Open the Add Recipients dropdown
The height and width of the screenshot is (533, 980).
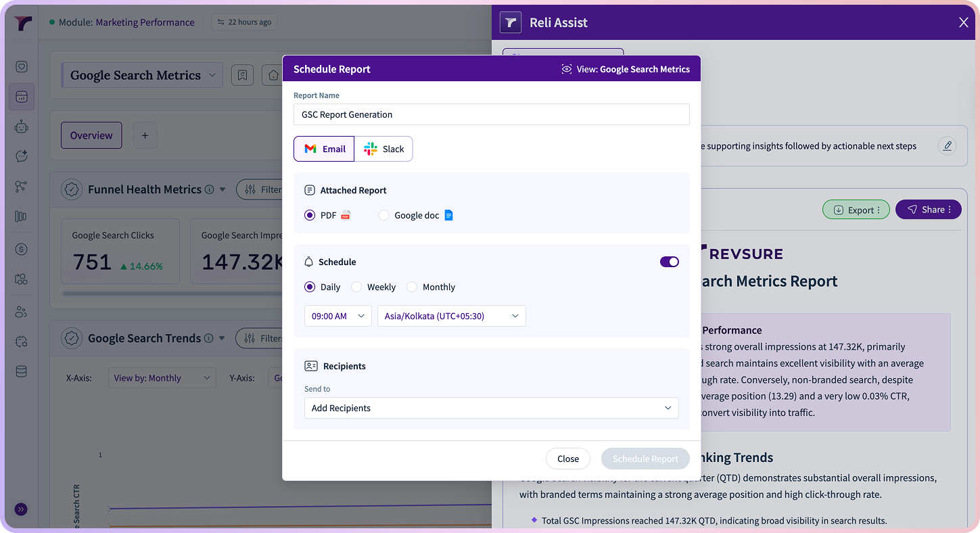(492, 408)
